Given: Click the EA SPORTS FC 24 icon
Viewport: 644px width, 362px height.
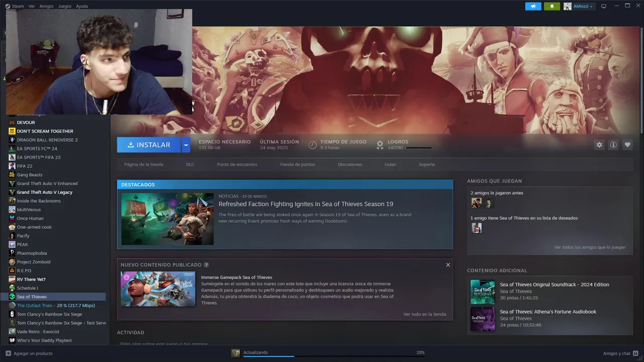Looking at the screenshot, I should pos(12,148).
